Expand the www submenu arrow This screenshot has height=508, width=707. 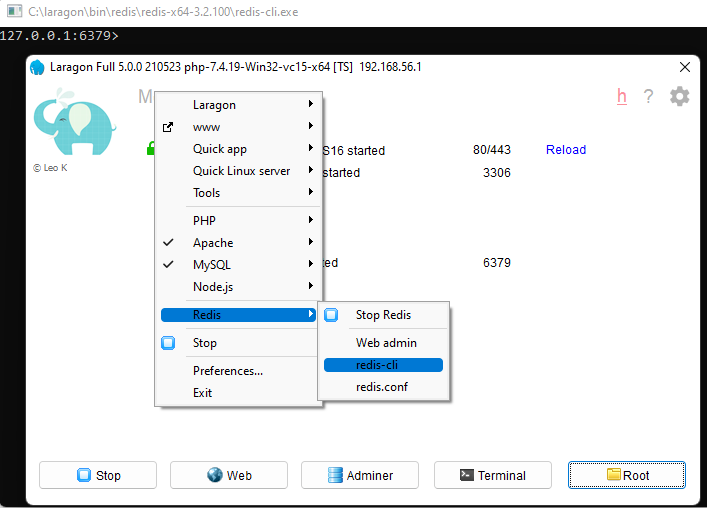(311, 125)
